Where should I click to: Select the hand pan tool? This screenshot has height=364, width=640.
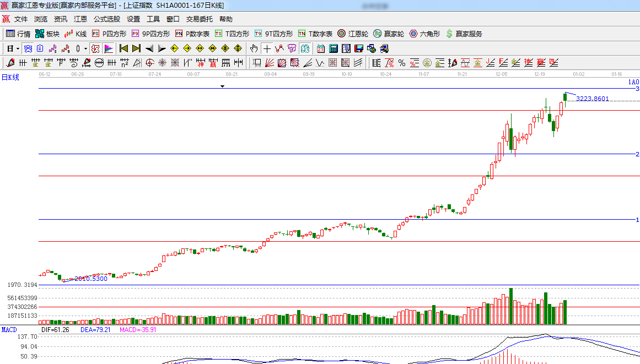click(x=254, y=48)
